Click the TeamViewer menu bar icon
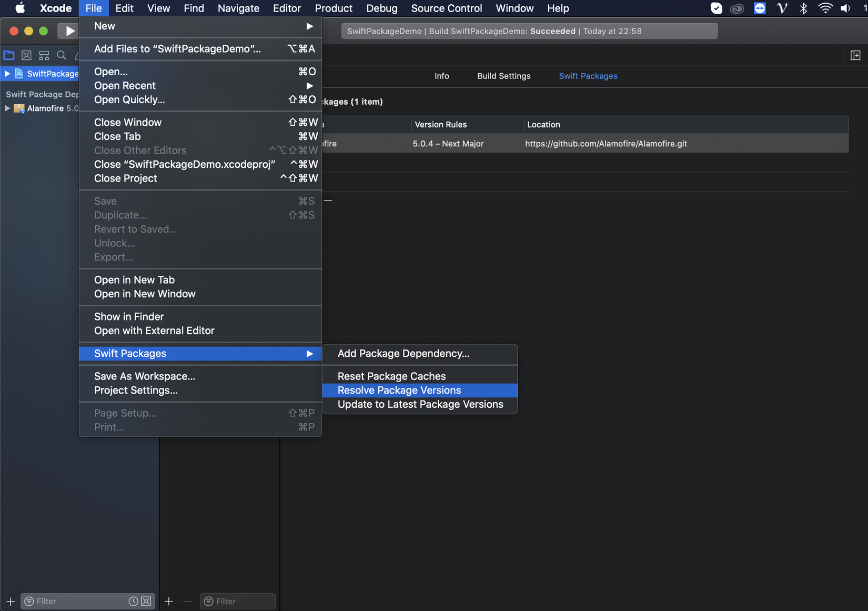Image resolution: width=868 pixels, height=611 pixels. tap(760, 8)
